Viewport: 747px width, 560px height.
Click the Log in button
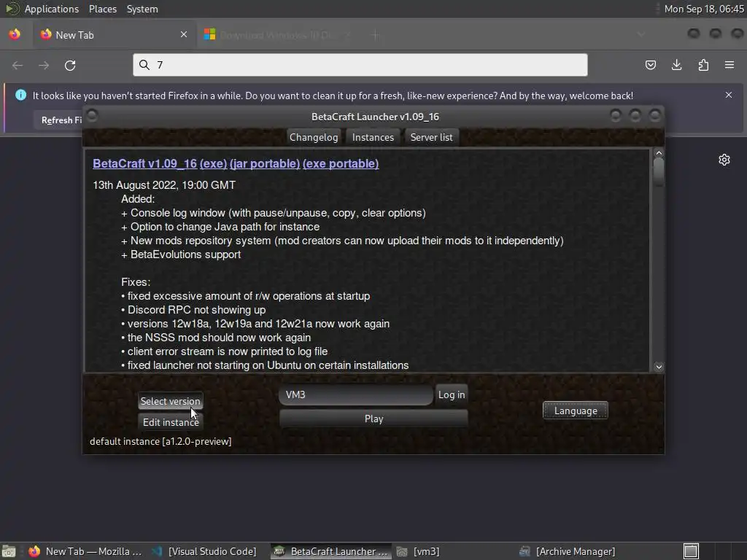click(452, 394)
